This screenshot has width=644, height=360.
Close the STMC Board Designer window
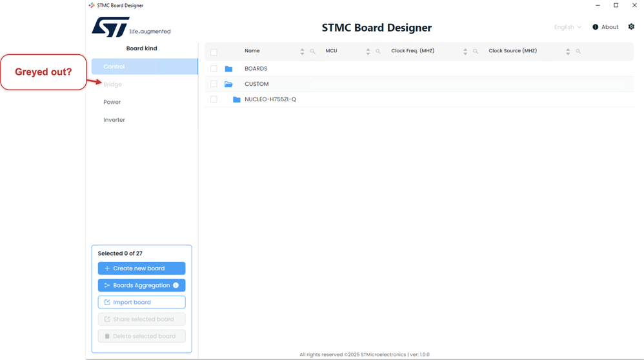tap(634, 5)
